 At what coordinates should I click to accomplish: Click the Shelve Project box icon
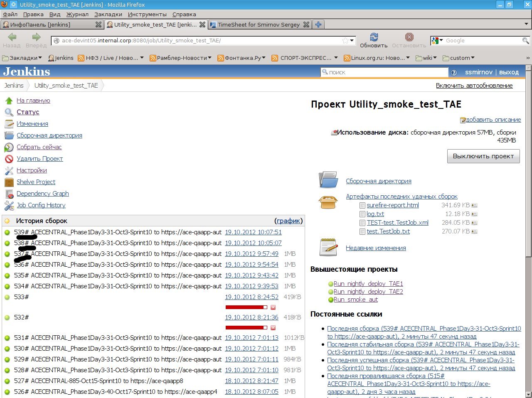[x=9, y=182]
